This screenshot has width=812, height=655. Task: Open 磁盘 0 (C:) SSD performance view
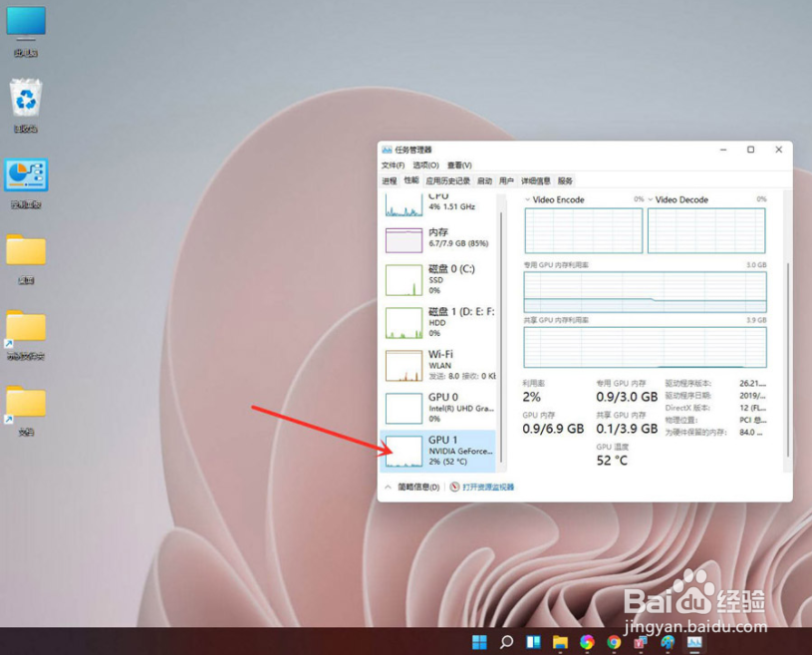tap(438, 280)
